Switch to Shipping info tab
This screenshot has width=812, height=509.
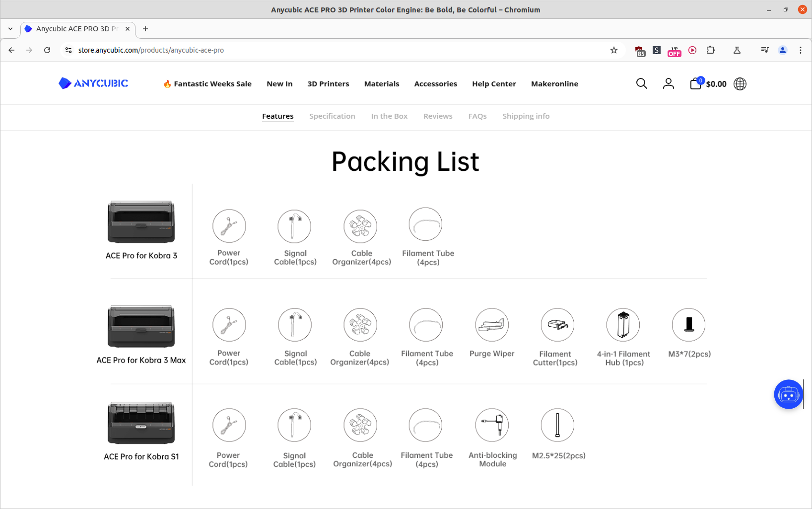[x=526, y=116]
